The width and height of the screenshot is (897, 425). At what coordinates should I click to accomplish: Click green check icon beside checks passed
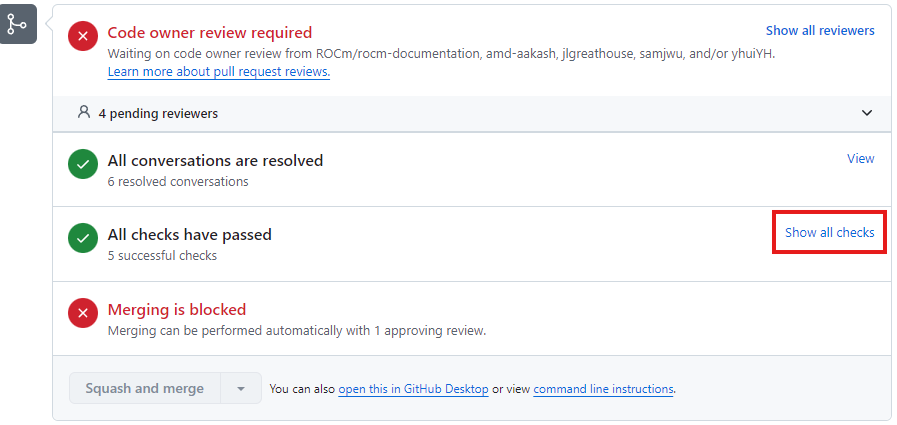coord(83,239)
